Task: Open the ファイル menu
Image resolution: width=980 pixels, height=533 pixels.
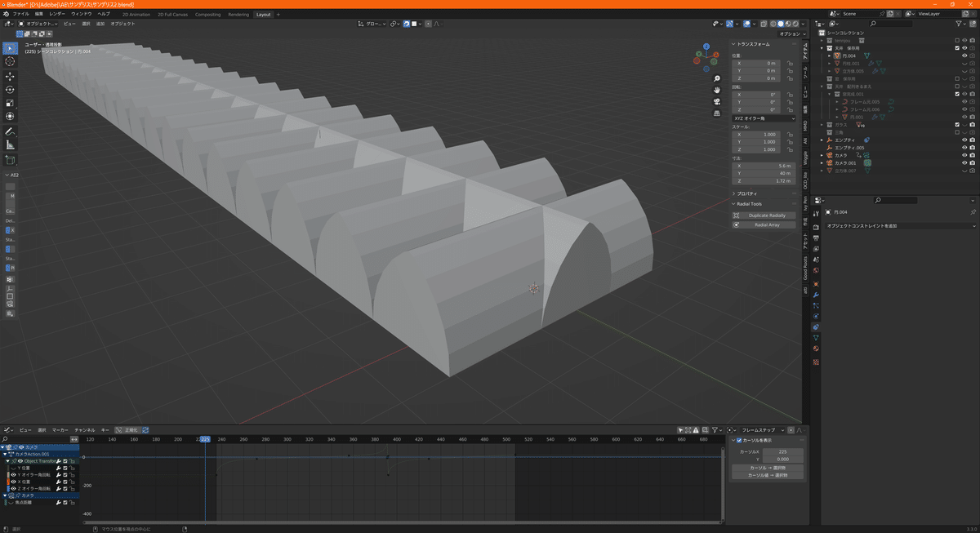Action: [x=20, y=14]
